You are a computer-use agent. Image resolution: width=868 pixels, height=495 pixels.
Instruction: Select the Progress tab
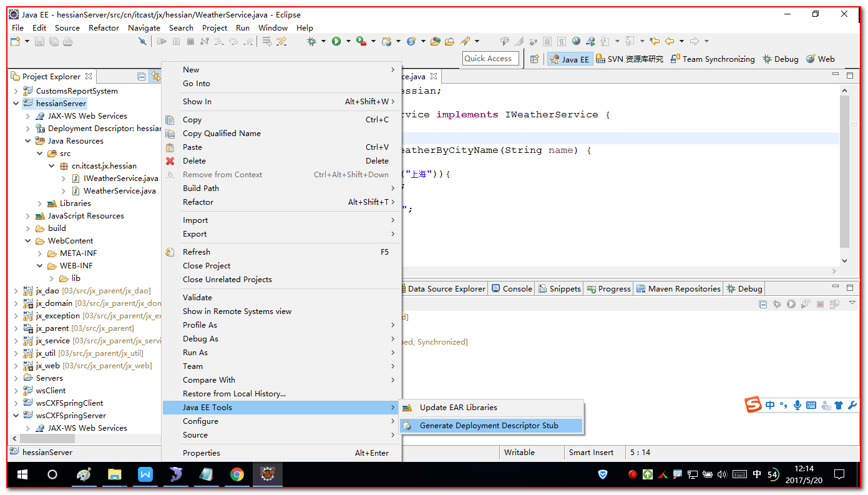tap(608, 288)
